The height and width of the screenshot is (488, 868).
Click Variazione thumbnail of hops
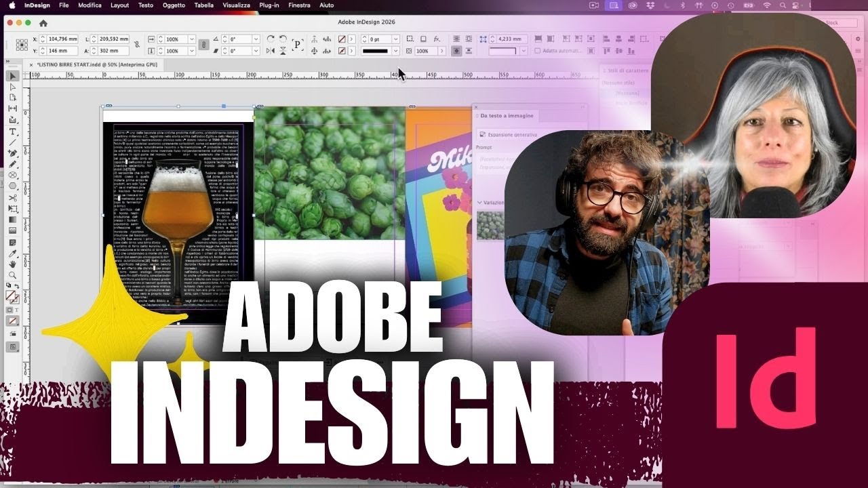490,226
